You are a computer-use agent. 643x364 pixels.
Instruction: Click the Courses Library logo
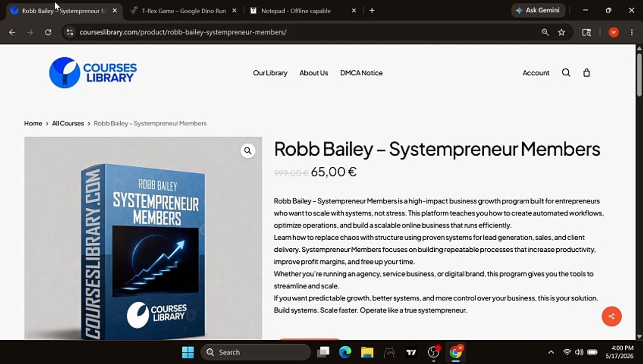[x=93, y=73]
